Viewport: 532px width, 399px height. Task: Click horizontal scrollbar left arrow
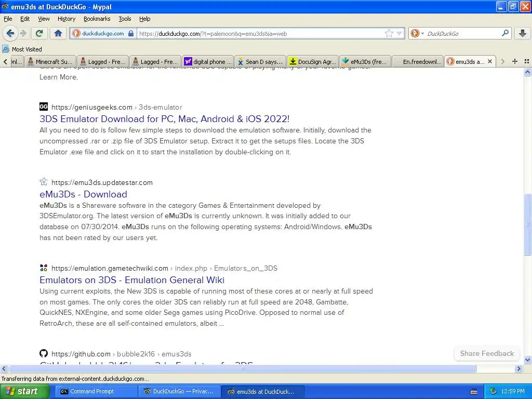(4, 368)
